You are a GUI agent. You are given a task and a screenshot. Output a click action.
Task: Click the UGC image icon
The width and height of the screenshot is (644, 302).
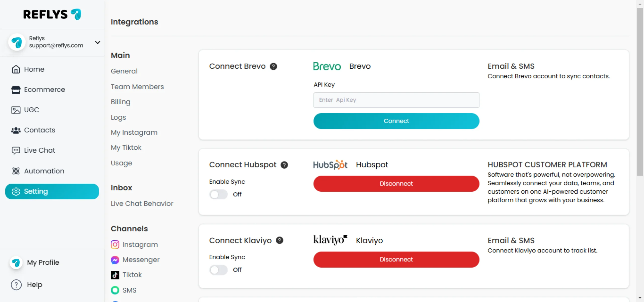(x=16, y=110)
